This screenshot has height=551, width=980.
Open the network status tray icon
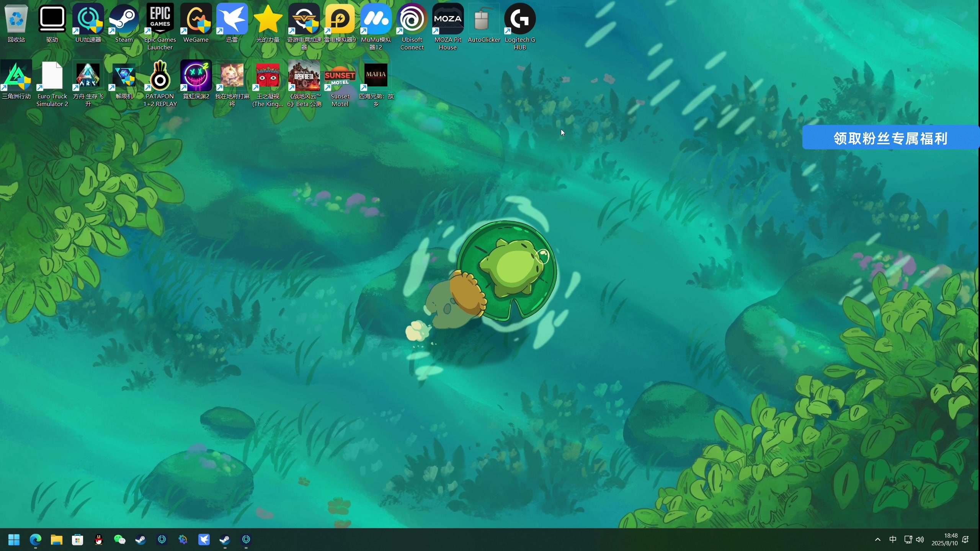908,540
